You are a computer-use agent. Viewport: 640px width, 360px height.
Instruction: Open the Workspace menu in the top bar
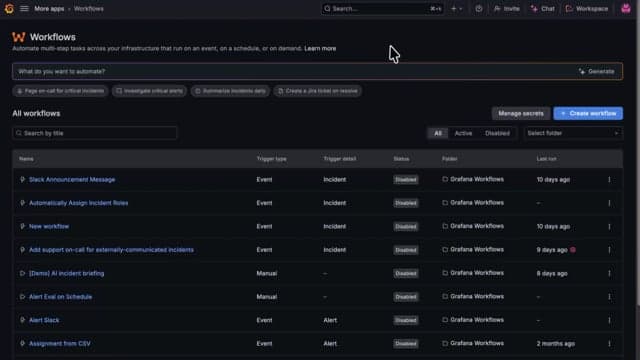587,9
